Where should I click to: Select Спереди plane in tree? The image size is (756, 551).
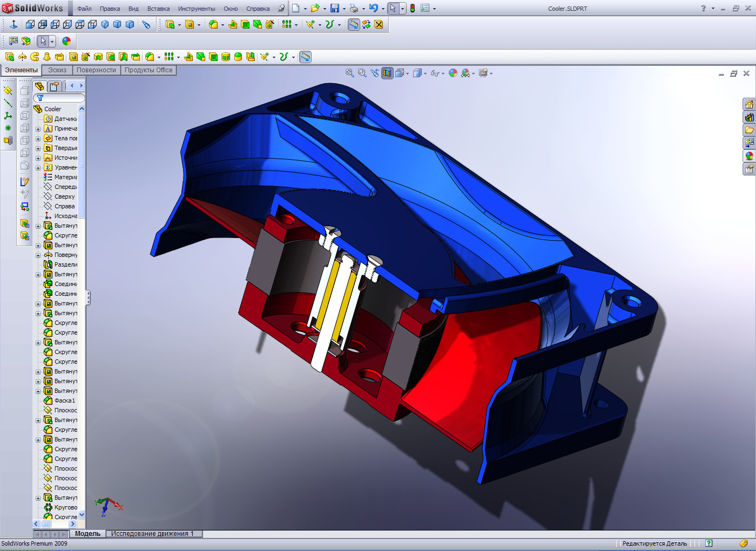tap(60, 187)
